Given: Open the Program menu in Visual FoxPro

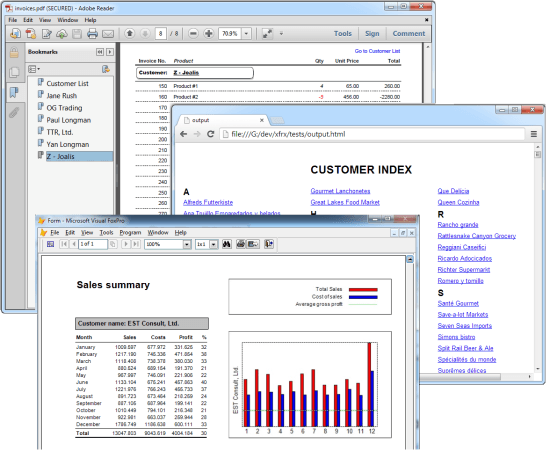Looking at the screenshot, I should [130, 233].
